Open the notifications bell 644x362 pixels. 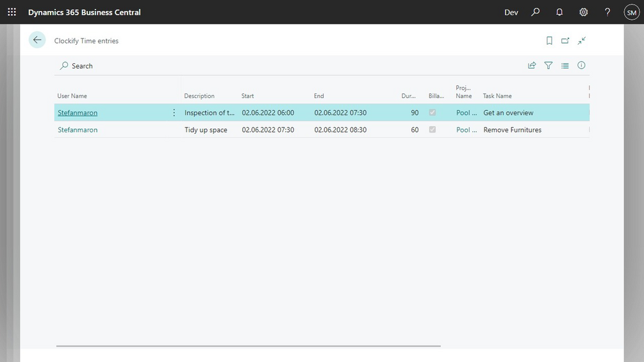(x=559, y=12)
